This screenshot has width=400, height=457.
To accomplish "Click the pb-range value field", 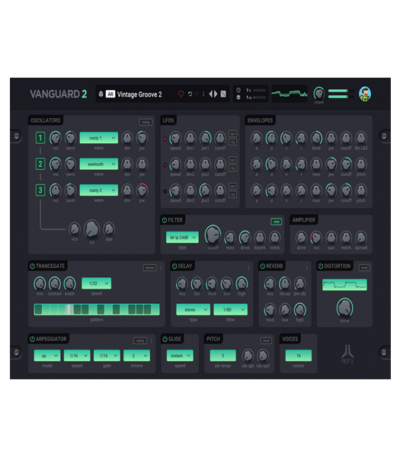I will (x=223, y=356).
